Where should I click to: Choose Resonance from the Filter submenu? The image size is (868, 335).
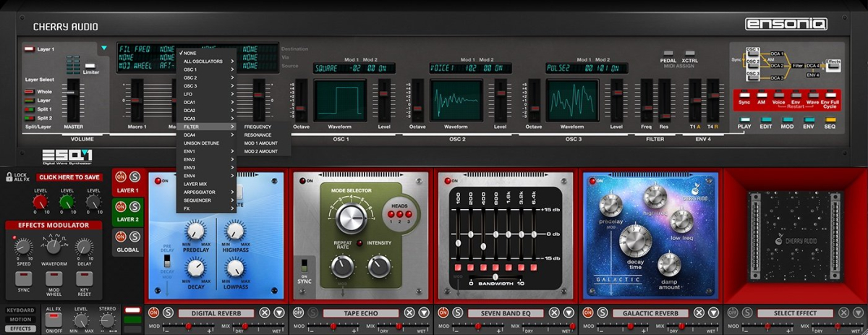265,135
